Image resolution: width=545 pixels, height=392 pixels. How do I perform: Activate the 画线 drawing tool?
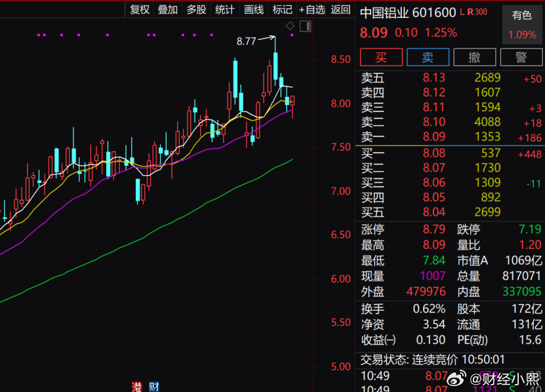point(254,10)
